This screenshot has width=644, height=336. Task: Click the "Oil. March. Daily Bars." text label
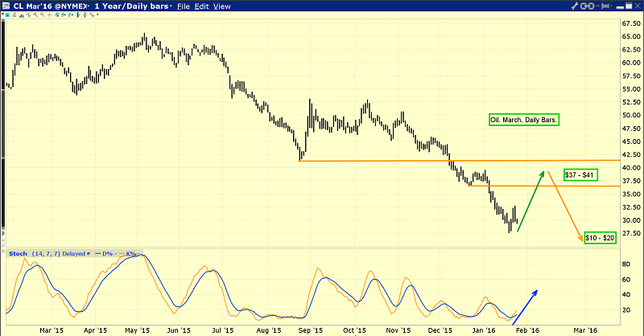(x=524, y=120)
